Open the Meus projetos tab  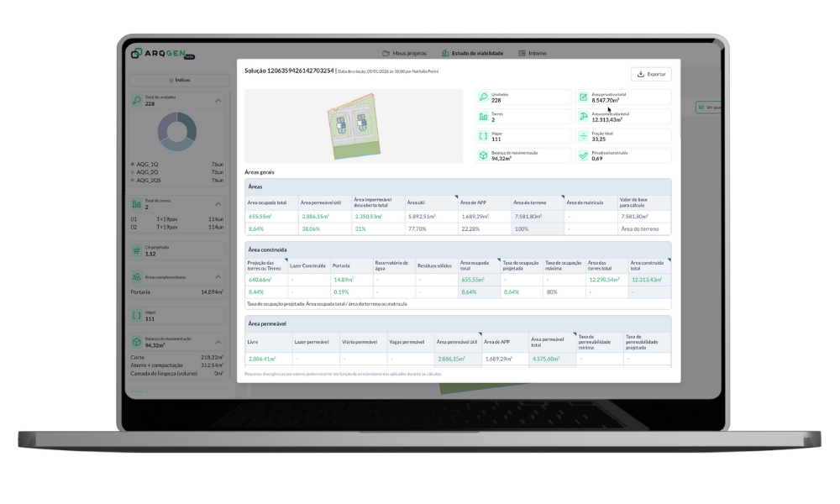click(x=404, y=53)
